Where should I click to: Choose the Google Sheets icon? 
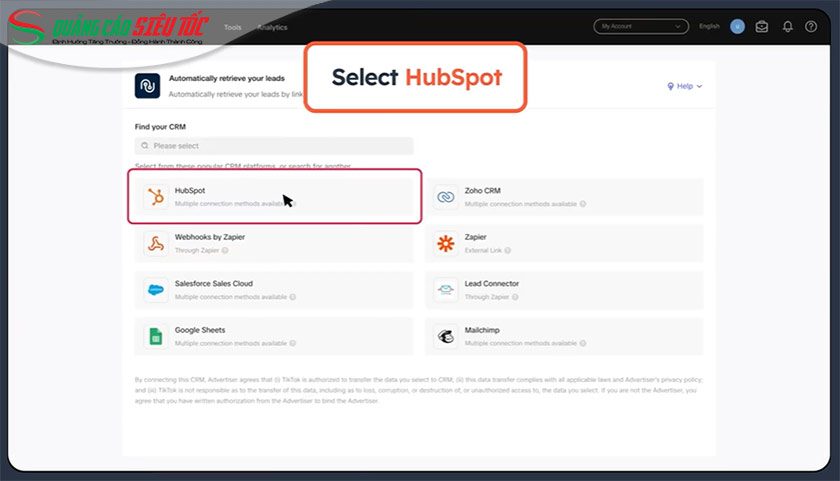[155, 336]
